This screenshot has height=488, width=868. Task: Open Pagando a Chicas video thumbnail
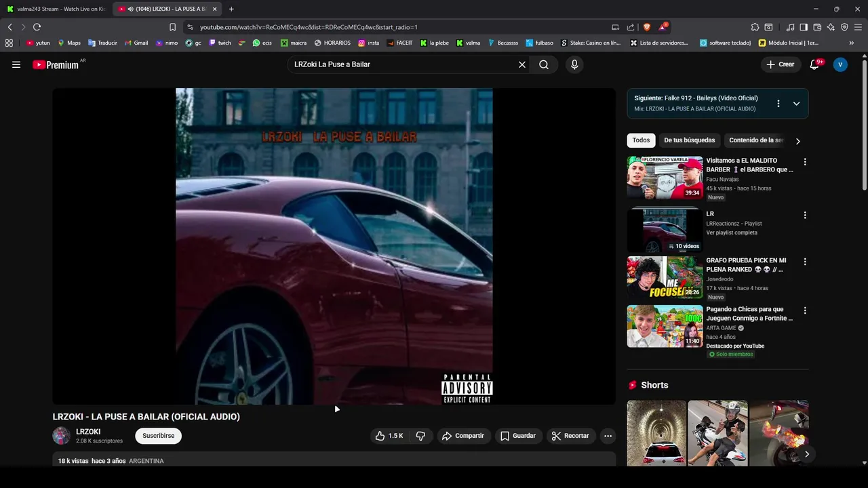[665, 326]
